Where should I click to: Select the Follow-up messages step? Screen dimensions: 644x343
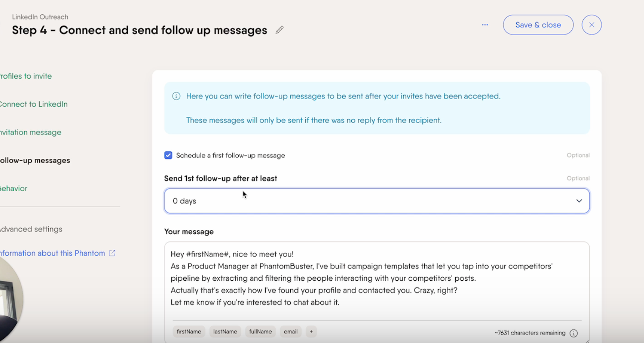point(35,160)
